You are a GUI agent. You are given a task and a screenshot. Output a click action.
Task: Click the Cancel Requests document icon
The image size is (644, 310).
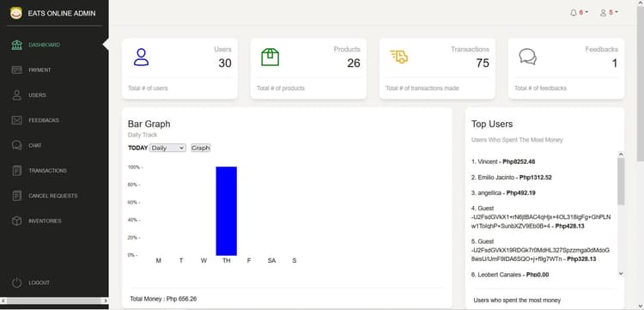17,196
